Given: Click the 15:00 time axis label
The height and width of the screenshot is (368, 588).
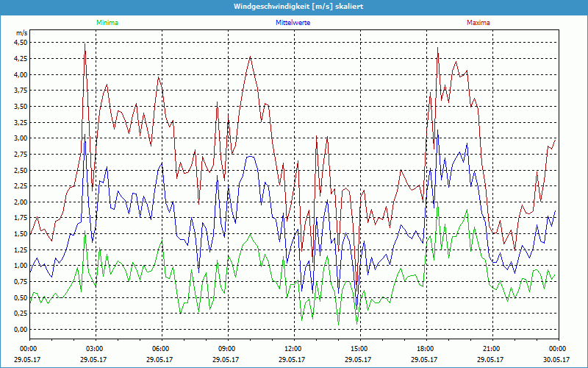Looking at the screenshot, I should (360, 348).
